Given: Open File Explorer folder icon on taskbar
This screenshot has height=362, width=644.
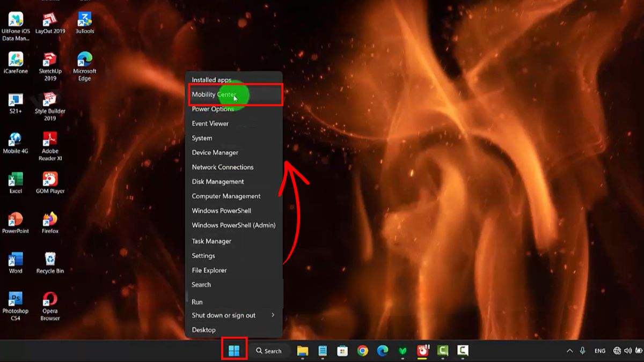Looking at the screenshot, I should (303, 351).
